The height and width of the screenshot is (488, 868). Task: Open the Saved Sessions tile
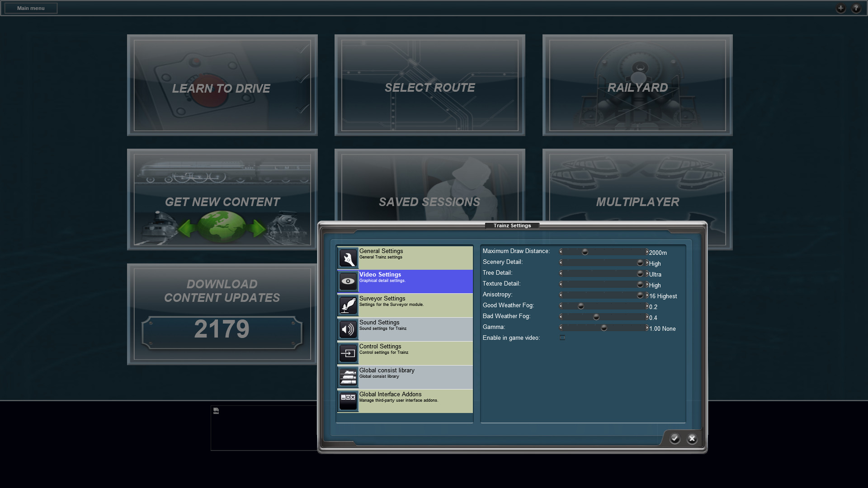point(429,185)
